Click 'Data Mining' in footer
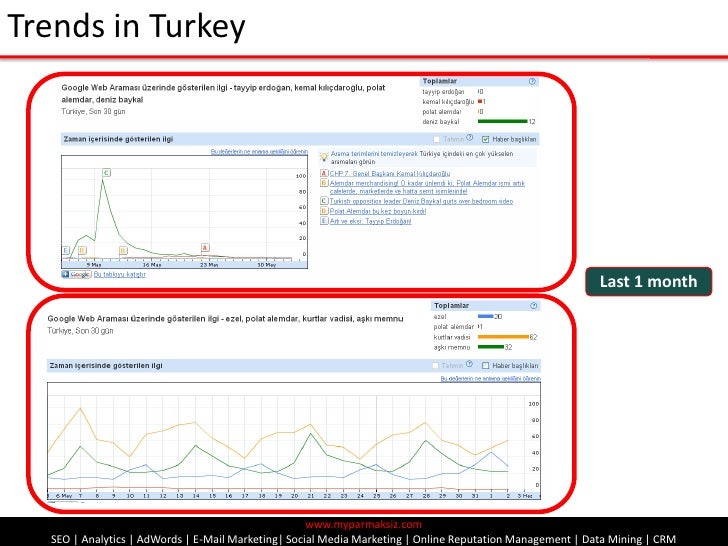728x546 pixels. (x=612, y=539)
